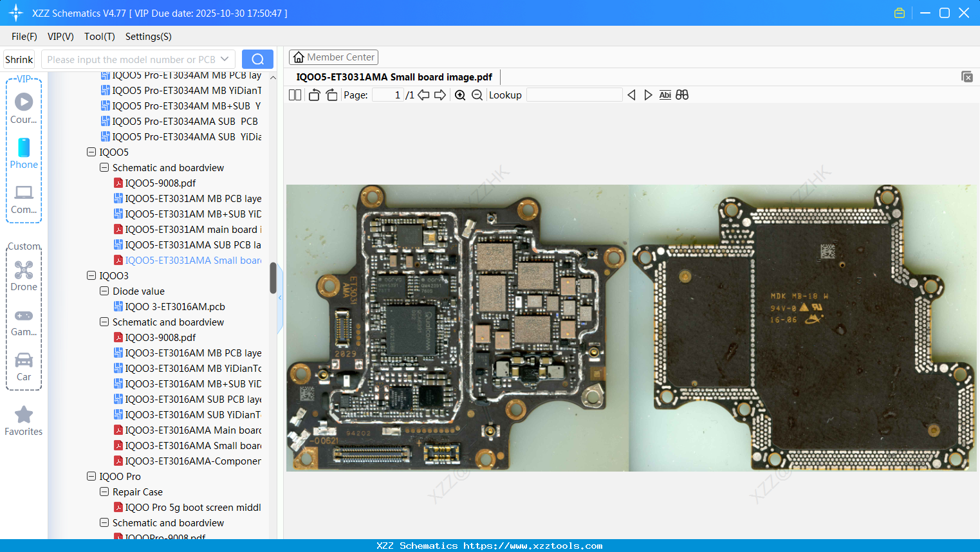Open the Tool(T) menu
Viewport: 980px width, 552px height.
(99, 37)
